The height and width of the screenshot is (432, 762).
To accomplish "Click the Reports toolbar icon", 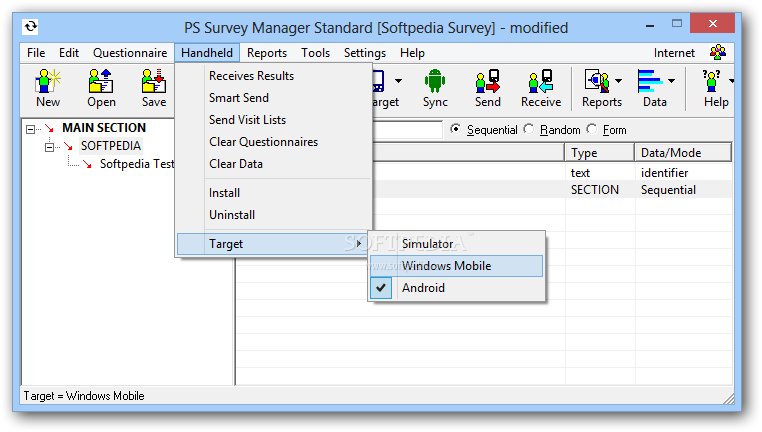I will pyautogui.click(x=597, y=81).
